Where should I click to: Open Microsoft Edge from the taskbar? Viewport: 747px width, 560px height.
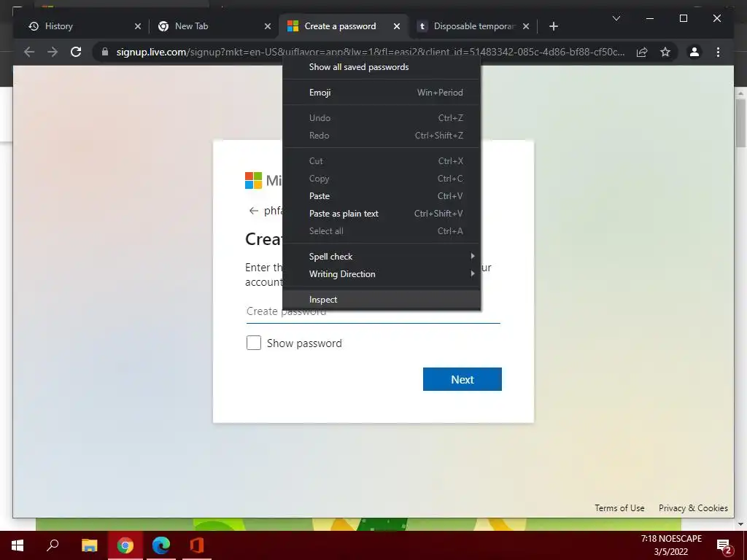point(161,545)
